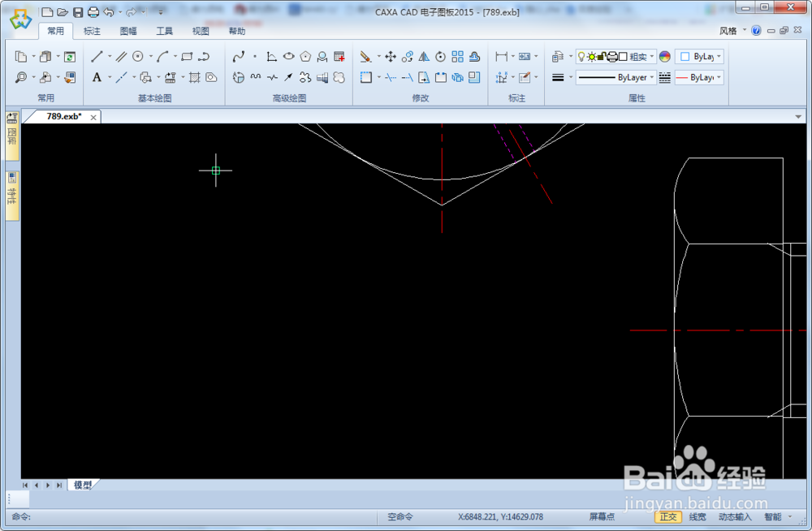Click the Redo button
Screen dimensions: 812x531
pos(131,12)
